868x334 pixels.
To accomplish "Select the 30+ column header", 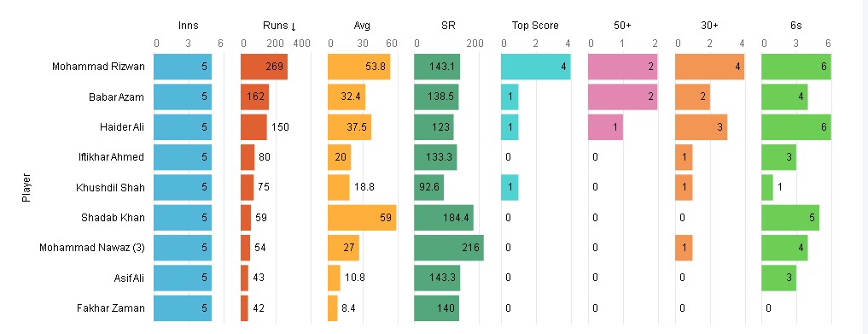I will tap(709, 26).
